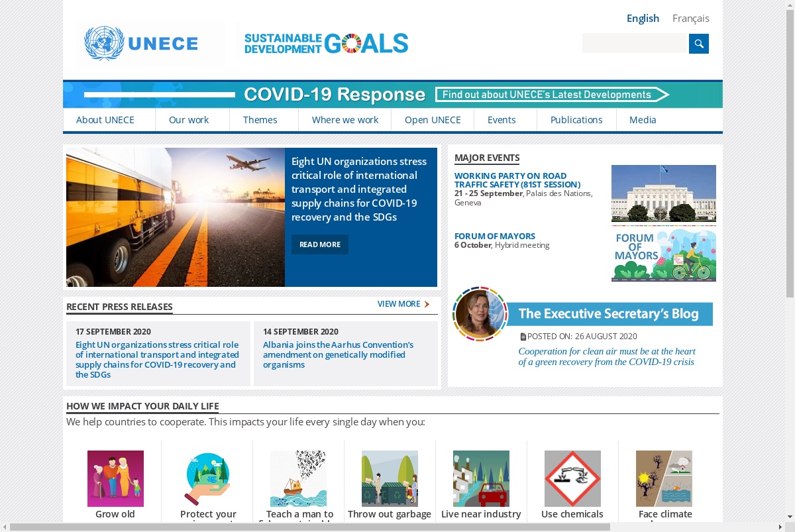Open the Where we work menu
Image resolution: width=795 pixels, height=532 pixels.
coord(345,120)
